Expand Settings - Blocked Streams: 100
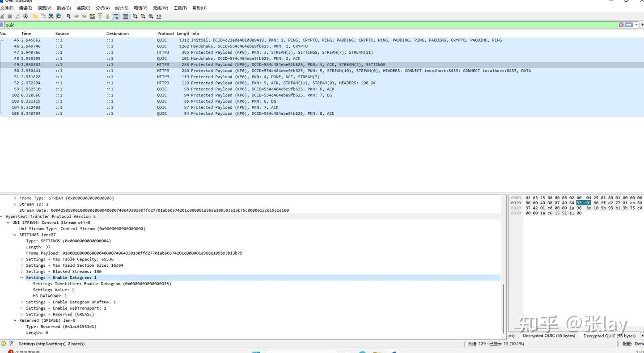This screenshot has height=353, width=644. [x=21, y=272]
